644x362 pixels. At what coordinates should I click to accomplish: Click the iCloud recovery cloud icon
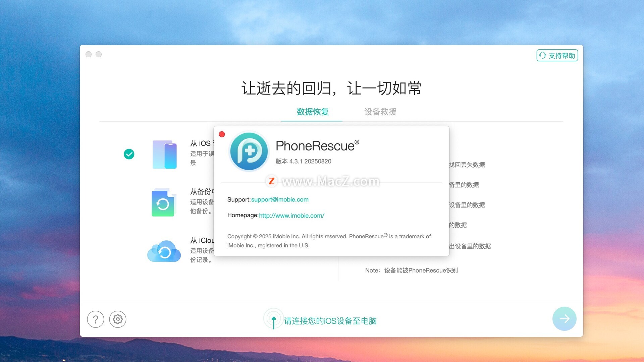coord(164,251)
